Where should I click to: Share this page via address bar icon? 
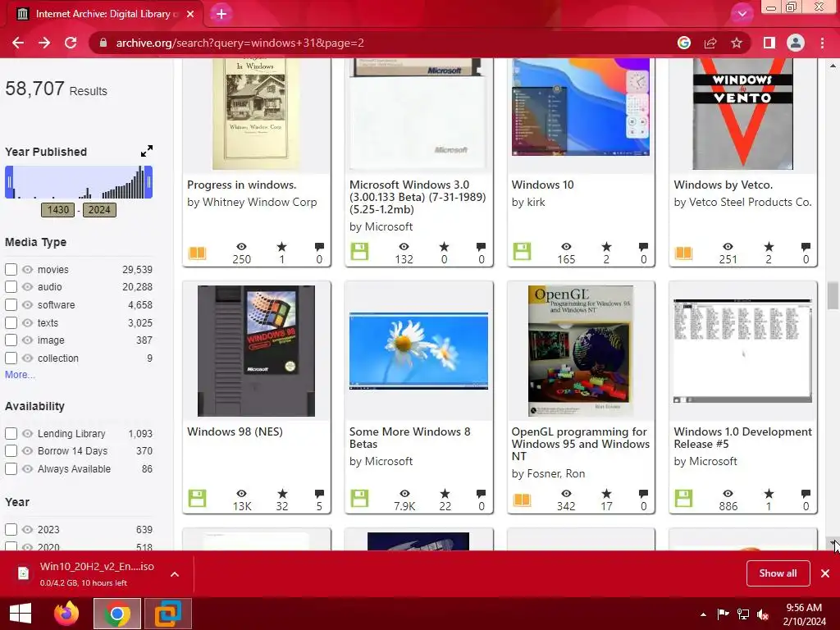710,43
